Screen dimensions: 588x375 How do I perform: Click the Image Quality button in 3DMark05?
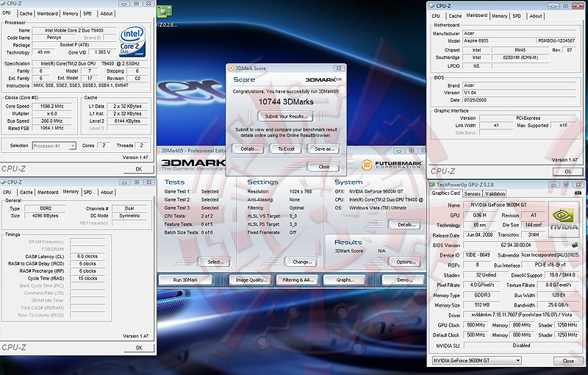click(251, 280)
